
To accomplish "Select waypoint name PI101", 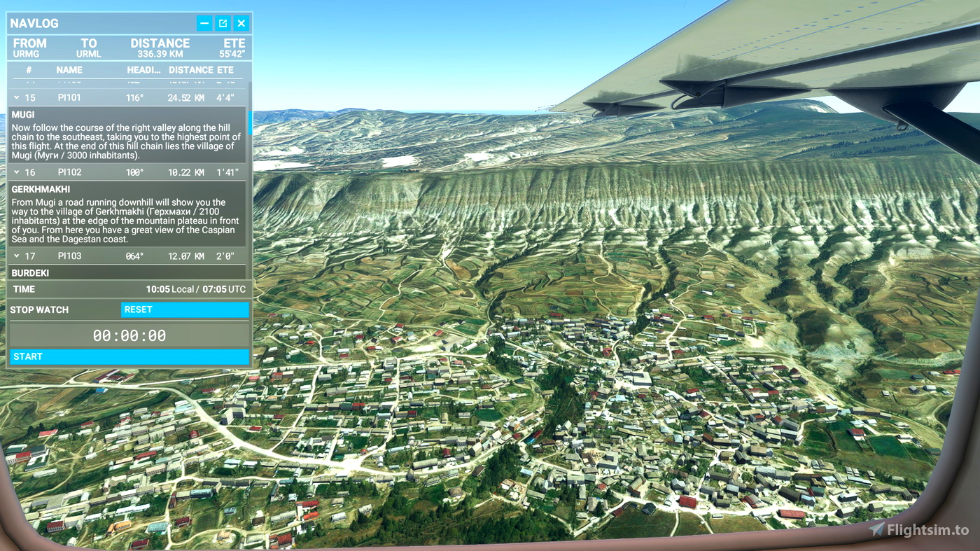I will click(x=69, y=98).
